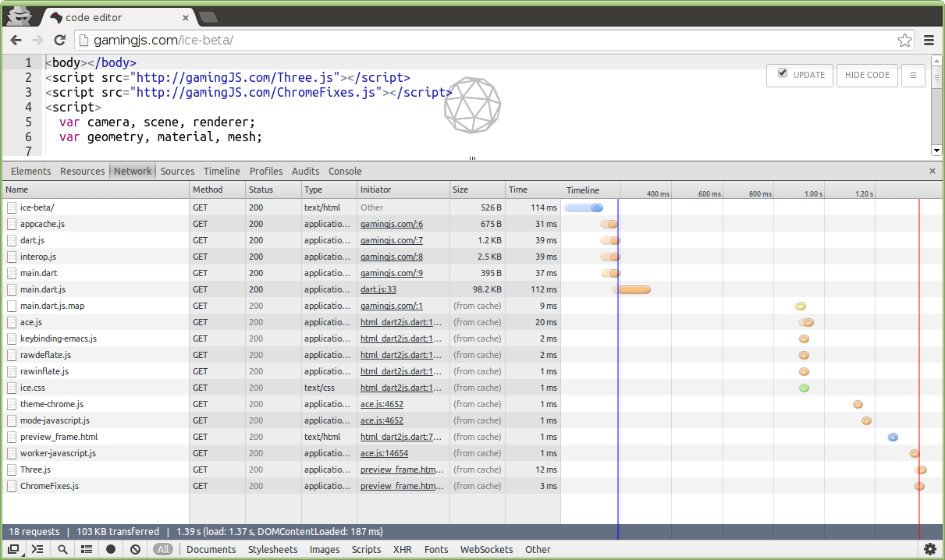Switch to the Network panel tab
Viewport: 945px width, 560px height.
tap(133, 171)
